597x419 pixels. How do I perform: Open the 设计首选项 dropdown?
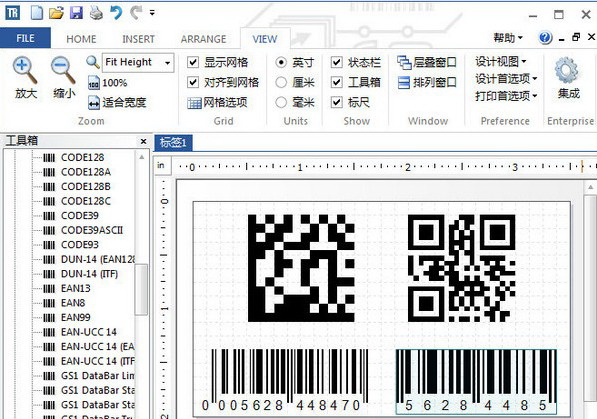click(x=506, y=79)
